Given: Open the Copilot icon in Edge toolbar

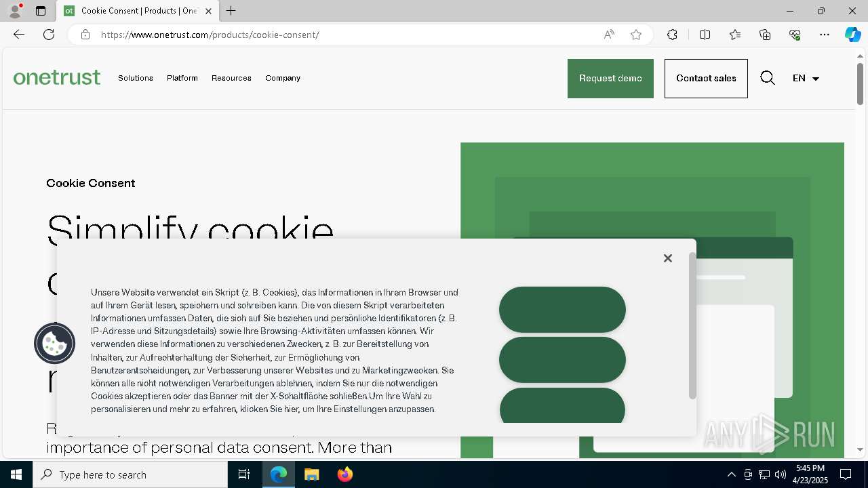Looking at the screenshot, I should pos(852,35).
